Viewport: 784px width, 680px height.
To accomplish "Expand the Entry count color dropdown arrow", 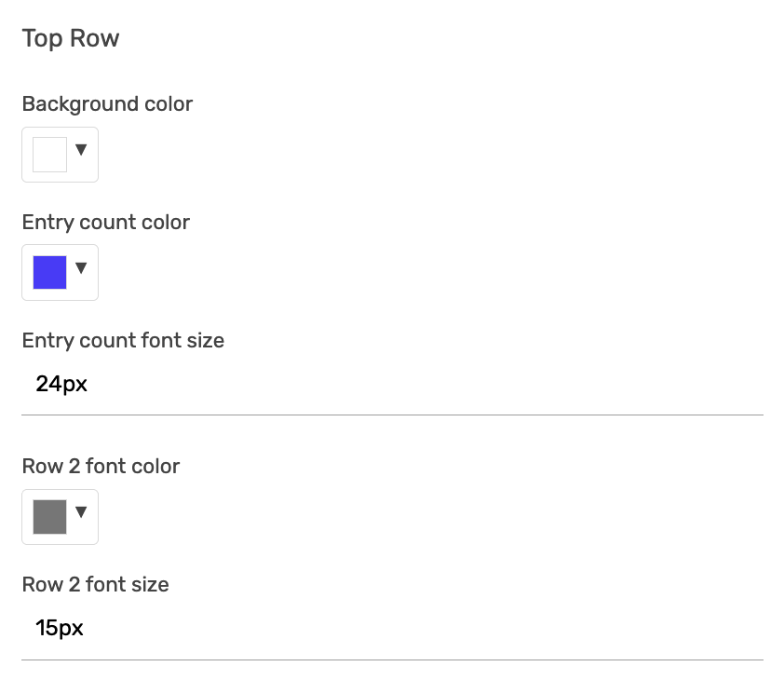I will point(81,268).
